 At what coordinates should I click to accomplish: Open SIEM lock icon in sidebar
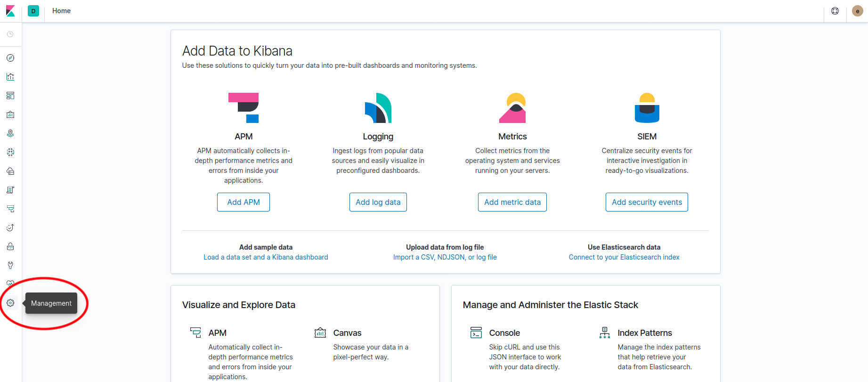(10, 246)
